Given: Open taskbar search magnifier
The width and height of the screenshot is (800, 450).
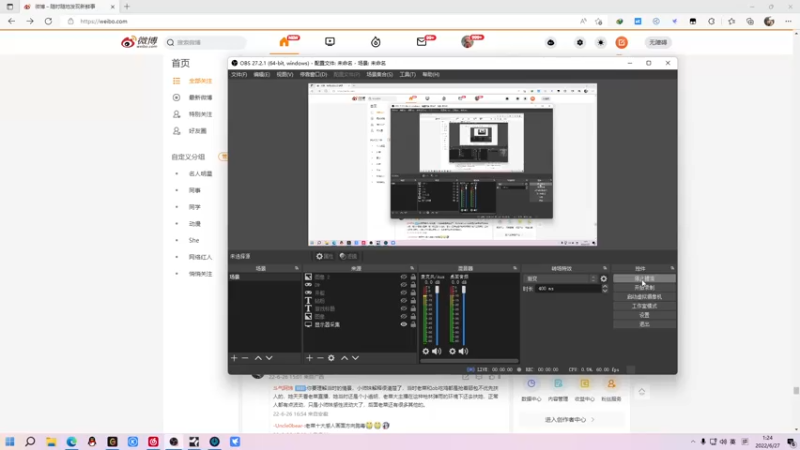Looking at the screenshot, I should (x=30, y=442).
